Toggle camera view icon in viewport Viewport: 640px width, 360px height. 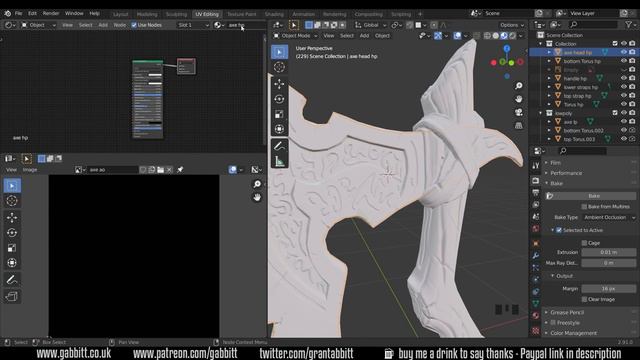(518, 112)
